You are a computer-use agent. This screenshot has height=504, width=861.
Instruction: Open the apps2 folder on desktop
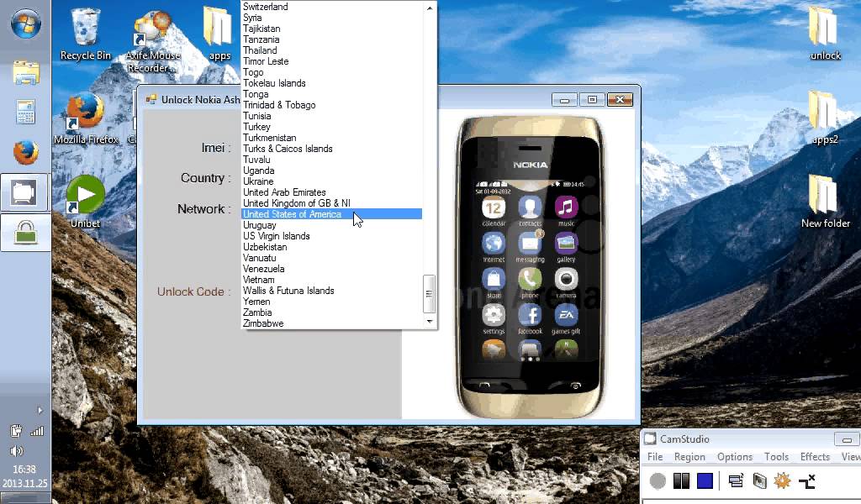tap(825, 117)
